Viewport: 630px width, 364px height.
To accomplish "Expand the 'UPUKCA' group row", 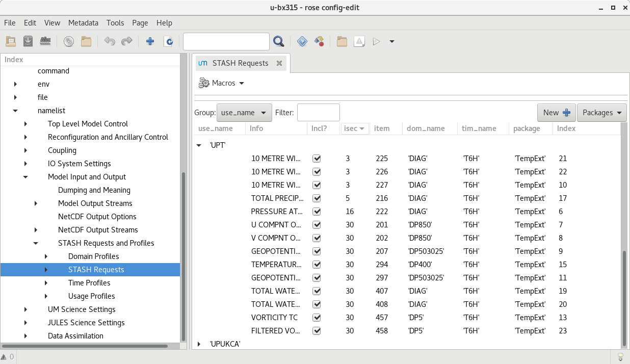I will tap(199, 344).
